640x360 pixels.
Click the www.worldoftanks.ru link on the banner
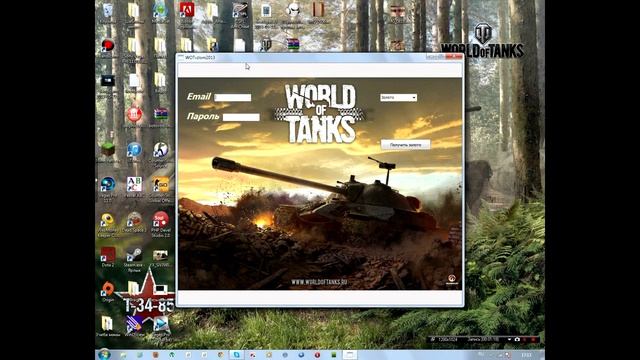pyautogui.click(x=319, y=282)
